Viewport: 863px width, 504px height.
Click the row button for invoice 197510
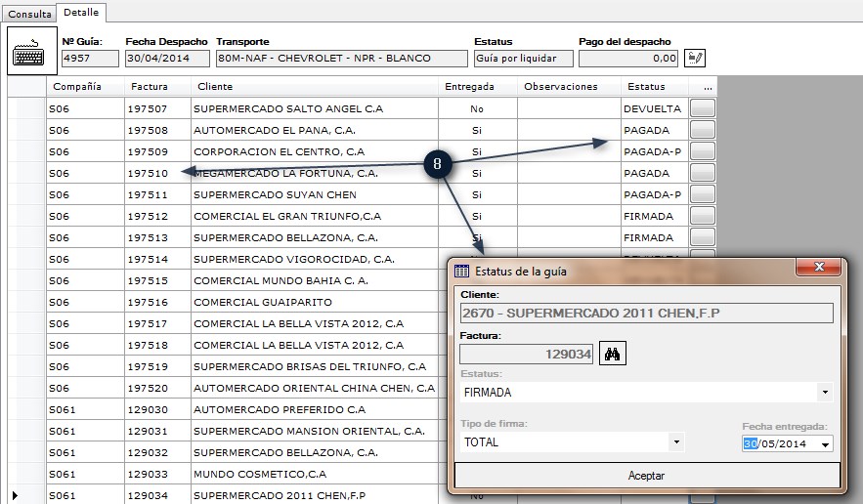point(703,173)
